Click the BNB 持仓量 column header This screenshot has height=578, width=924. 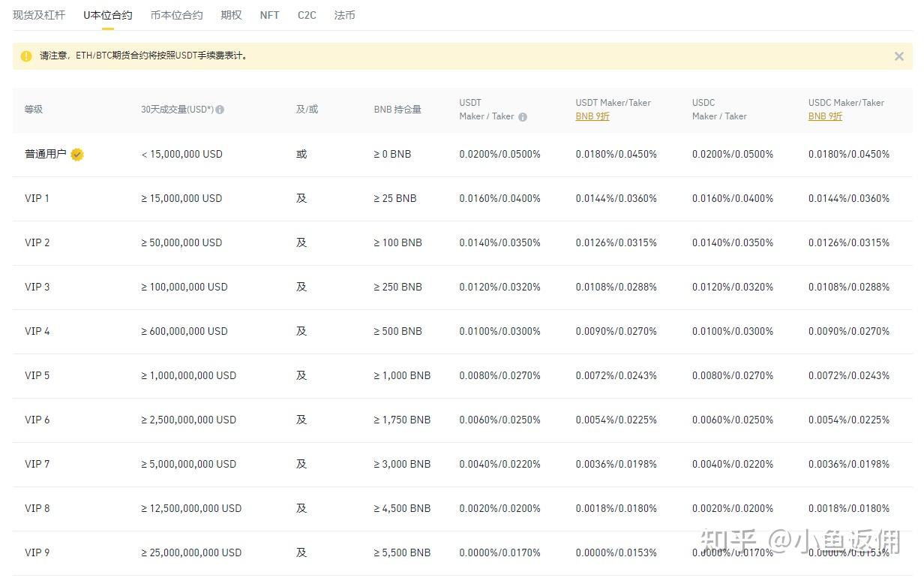[397, 110]
